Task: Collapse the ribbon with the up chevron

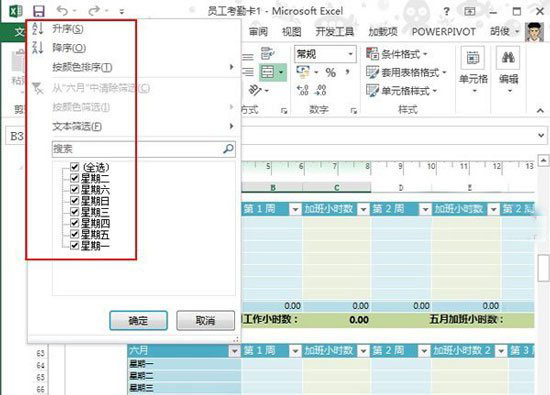Action: coord(540,111)
